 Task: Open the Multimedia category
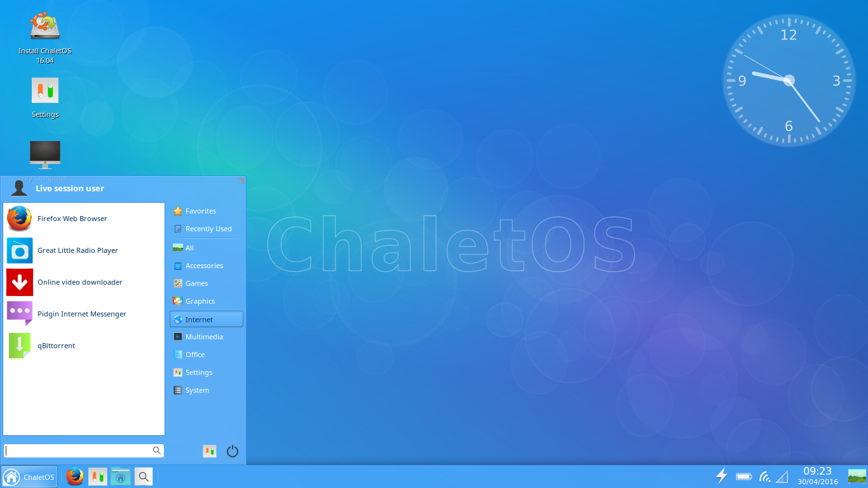click(207, 337)
